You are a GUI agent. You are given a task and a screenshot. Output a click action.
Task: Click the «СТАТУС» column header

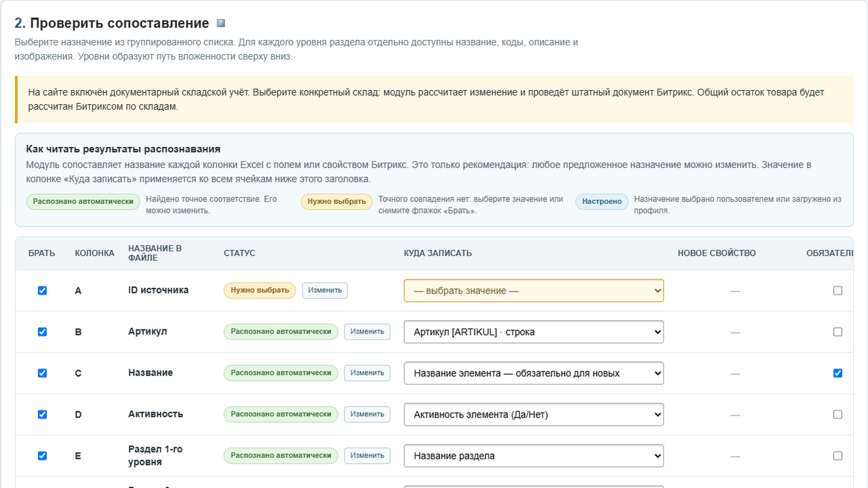tap(239, 253)
